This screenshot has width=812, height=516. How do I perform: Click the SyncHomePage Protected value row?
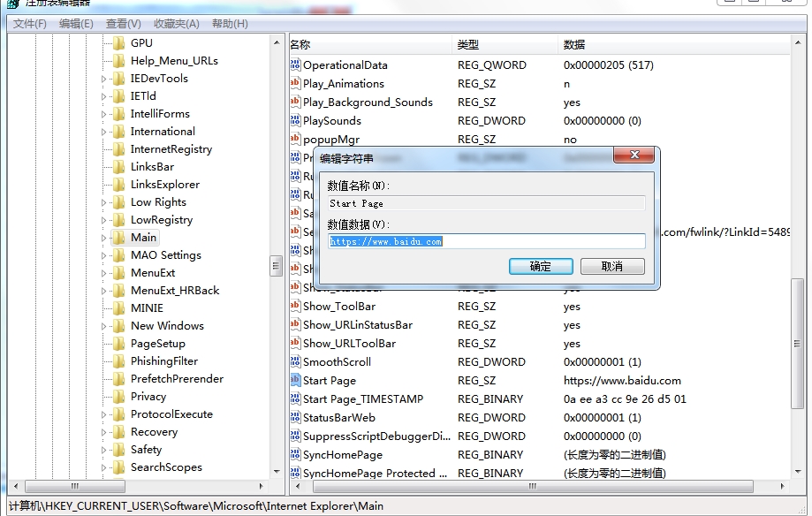pyautogui.click(x=539, y=473)
